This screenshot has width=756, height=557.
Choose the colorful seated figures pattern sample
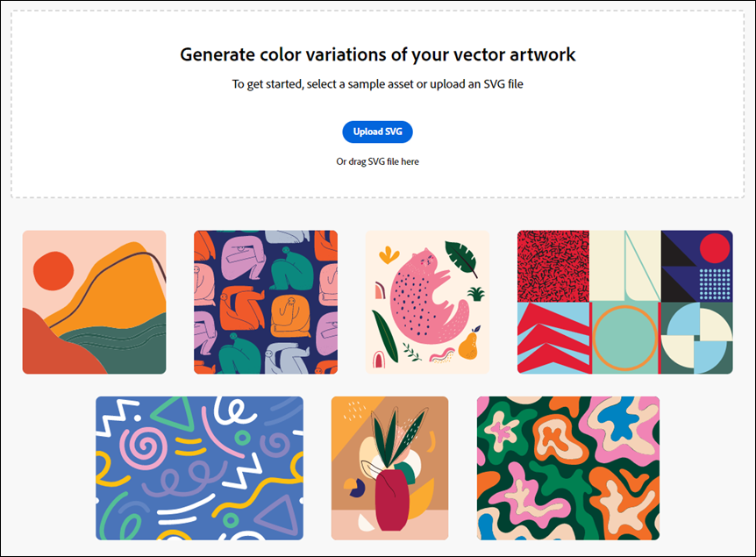[x=266, y=302]
